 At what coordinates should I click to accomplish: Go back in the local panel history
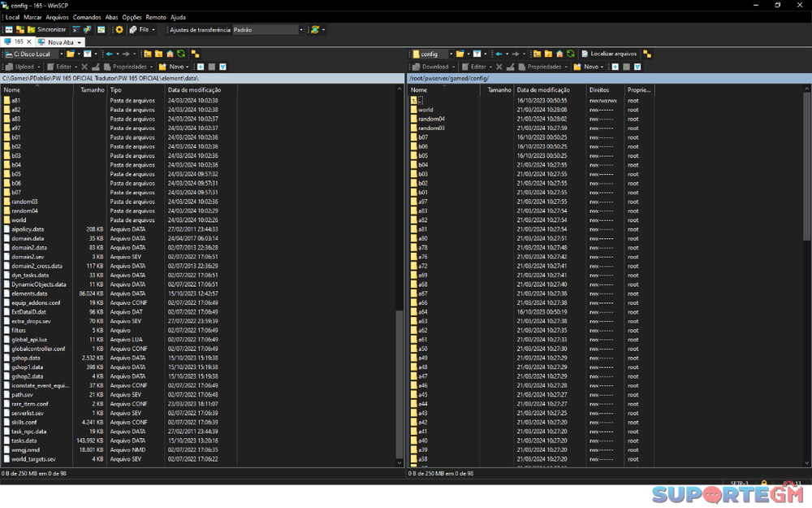(x=110, y=54)
